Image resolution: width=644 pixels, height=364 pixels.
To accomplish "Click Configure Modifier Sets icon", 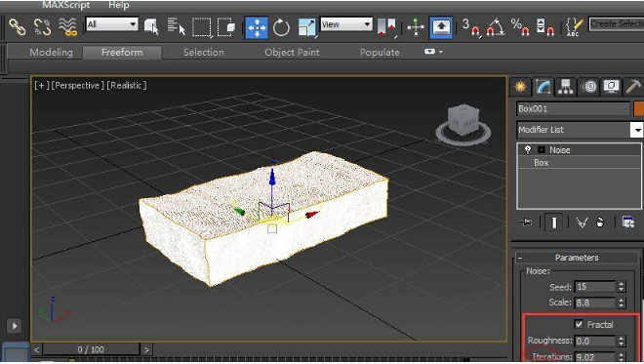I will 628,222.
